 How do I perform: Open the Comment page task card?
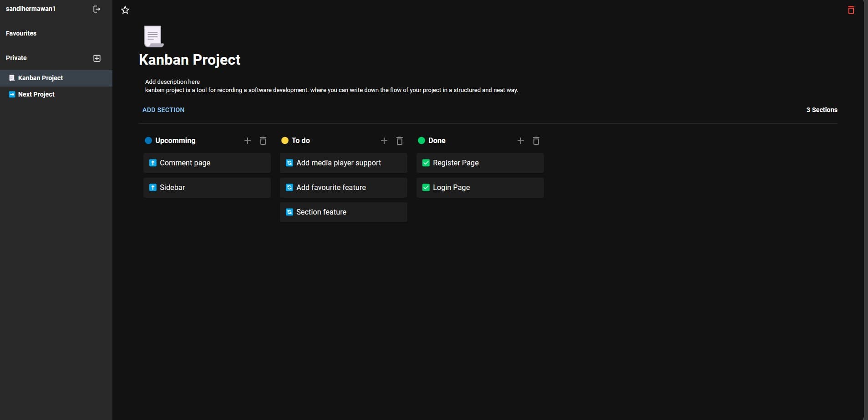(x=207, y=163)
